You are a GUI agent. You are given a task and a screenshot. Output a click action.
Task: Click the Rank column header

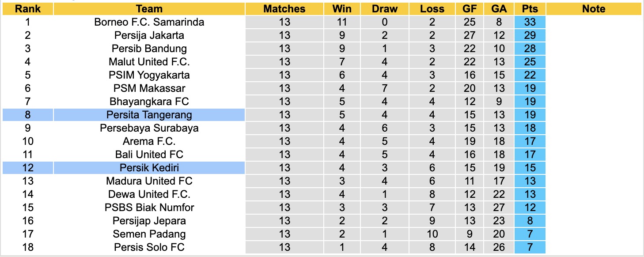tap(27, 9)
